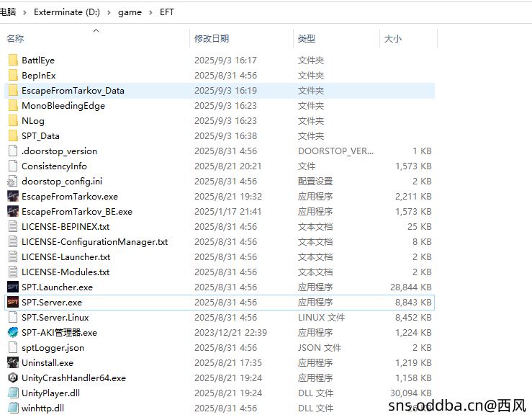Select the BepInEx folder icon
Screen dimensions: 532x420
click(x=13, y=76)
